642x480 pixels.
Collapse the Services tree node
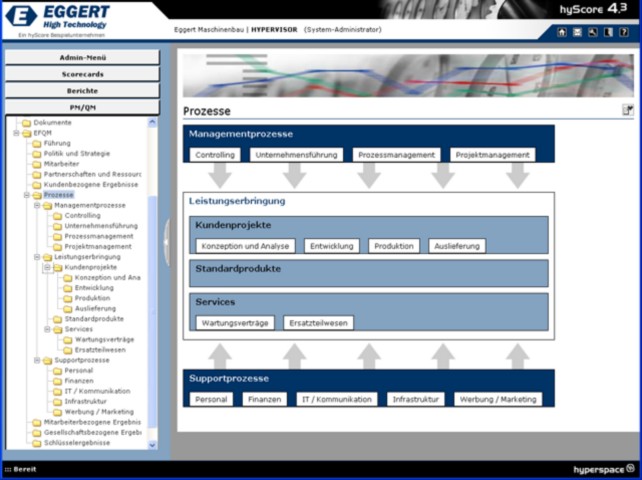[46, 329]
